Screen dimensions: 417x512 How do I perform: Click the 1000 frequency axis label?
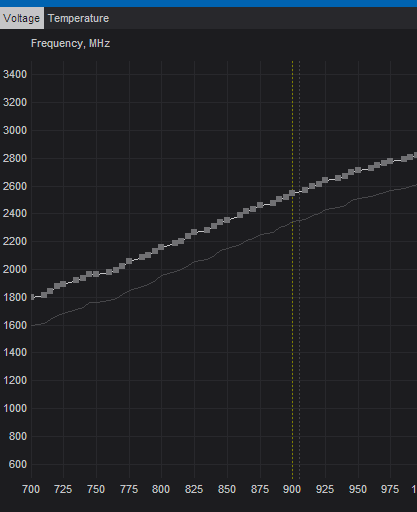click(15, 408)
